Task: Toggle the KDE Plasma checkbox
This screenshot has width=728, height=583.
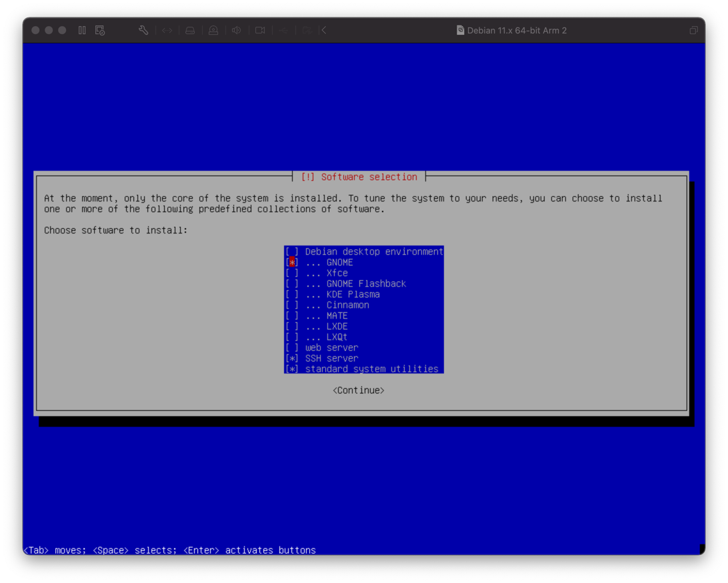Action: [292, 295]
